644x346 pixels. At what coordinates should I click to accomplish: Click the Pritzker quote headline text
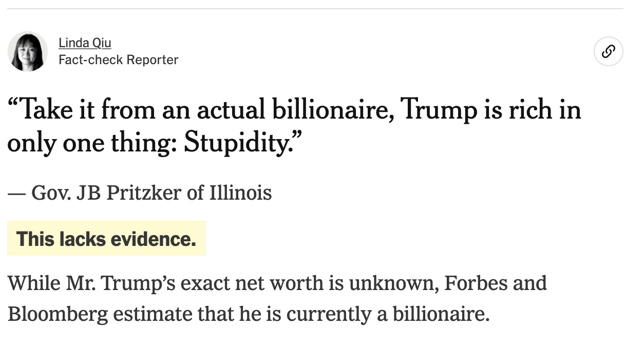pyautogui.click(x=294, y=126)
